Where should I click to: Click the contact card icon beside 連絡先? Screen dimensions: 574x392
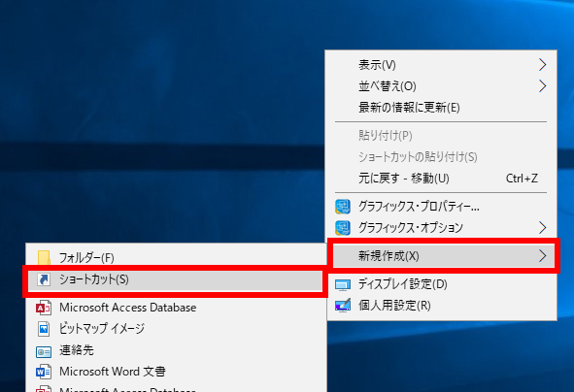[44, 351]
